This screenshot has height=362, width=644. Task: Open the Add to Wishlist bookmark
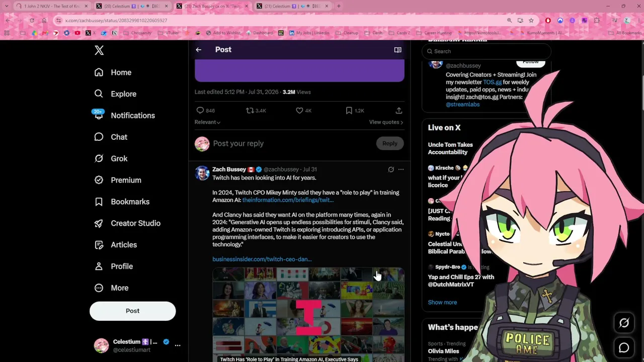[223, 33]
